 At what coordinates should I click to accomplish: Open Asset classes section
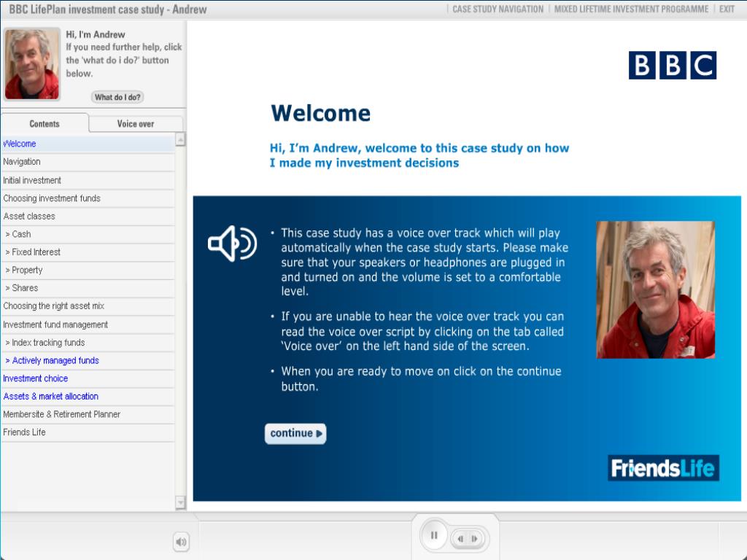88,216
